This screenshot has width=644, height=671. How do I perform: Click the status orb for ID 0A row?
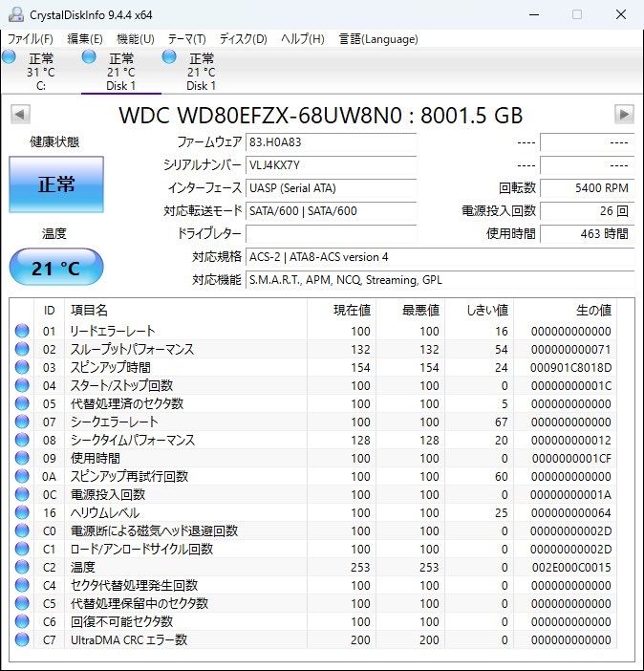coord(22,476)
